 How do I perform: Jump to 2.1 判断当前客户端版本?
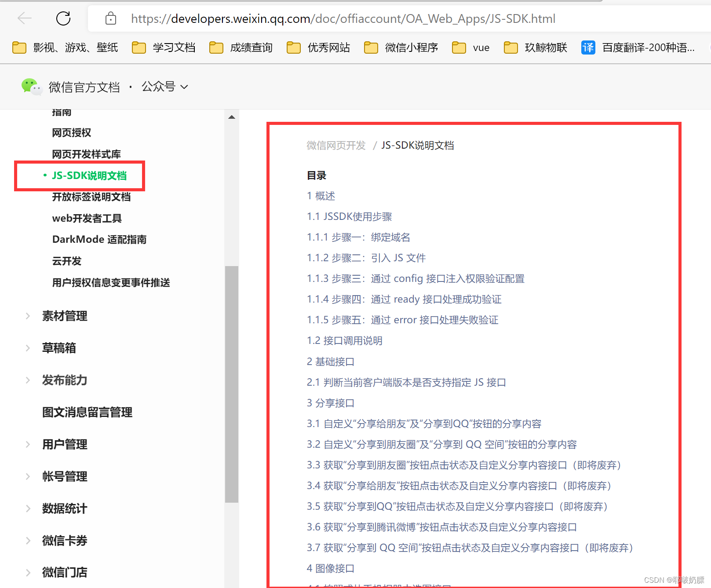click(406, 382)
